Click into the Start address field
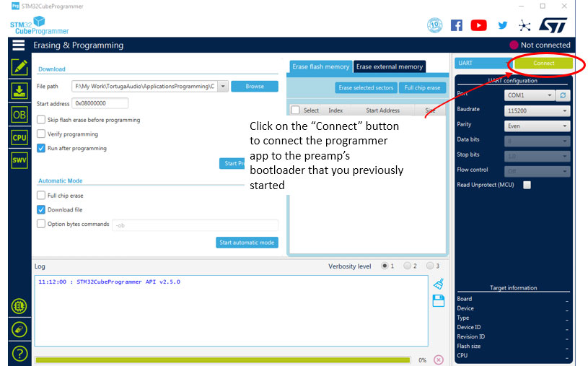Viewport: 588px width, 366px height. 100,103
